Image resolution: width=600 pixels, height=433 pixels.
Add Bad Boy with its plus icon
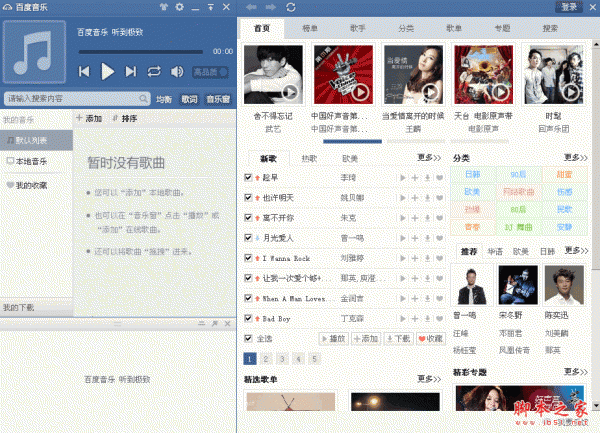(415, 319)
